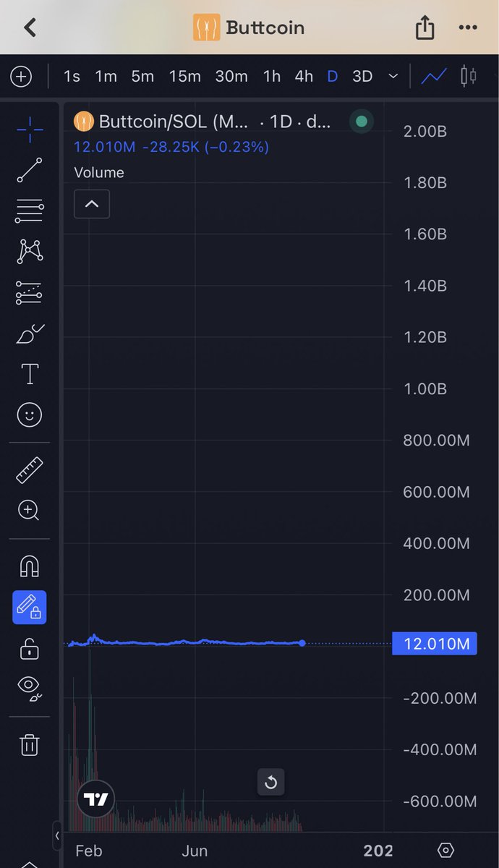
Task: Click the last price line endpoint dot
Action: pos(302,643)
